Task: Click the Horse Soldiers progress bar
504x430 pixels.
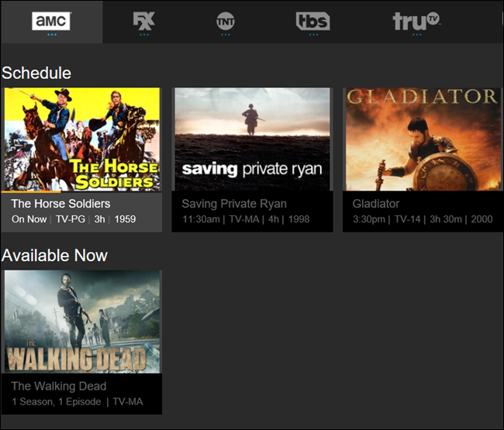Action: pos(81,191)
